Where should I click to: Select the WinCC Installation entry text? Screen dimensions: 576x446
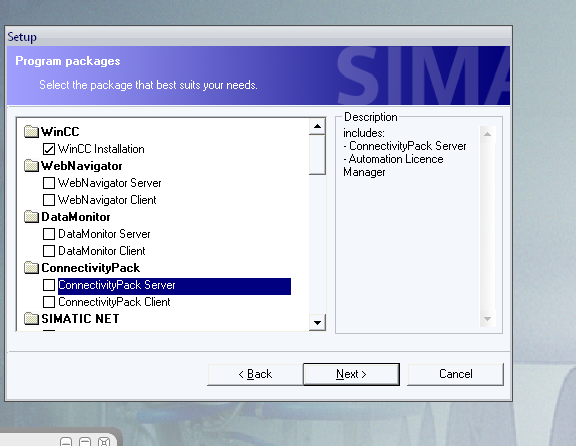point(101,149)
